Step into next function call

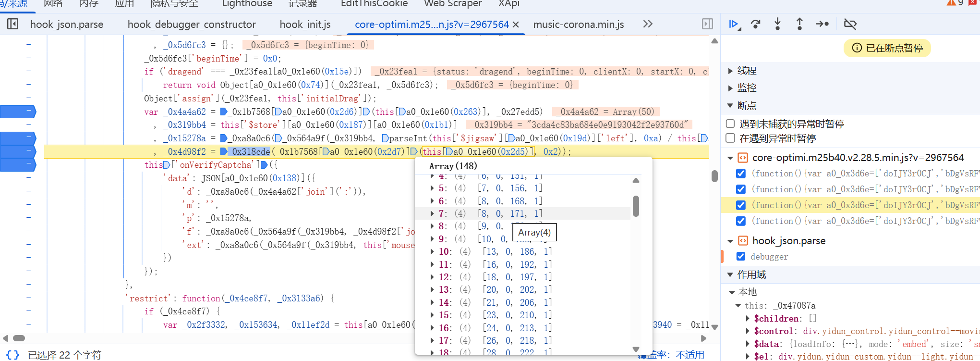coord(777,24)
